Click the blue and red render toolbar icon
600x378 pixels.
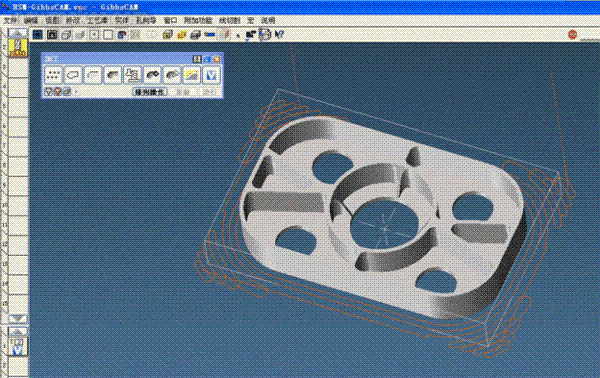[122, 35]
